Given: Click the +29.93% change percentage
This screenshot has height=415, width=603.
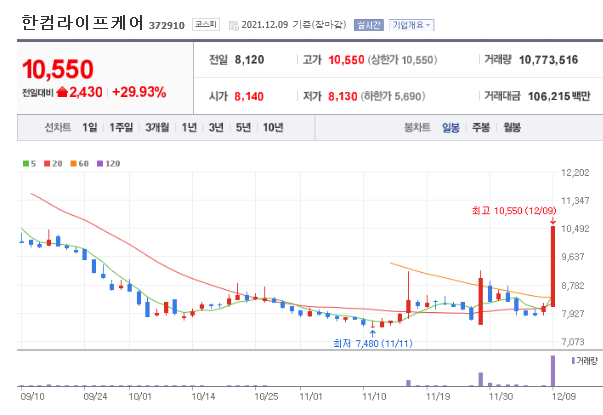Looking at the screenshot, I should point(139,92).
